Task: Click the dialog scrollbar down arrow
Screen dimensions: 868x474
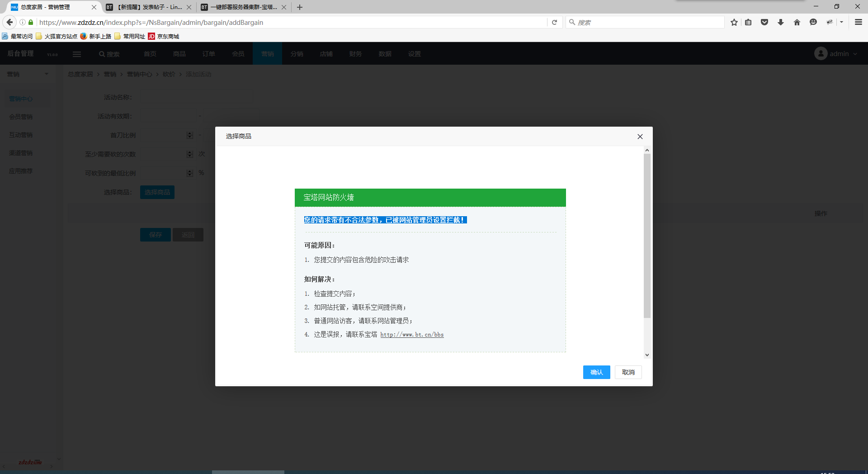Action: click(647, 355)
